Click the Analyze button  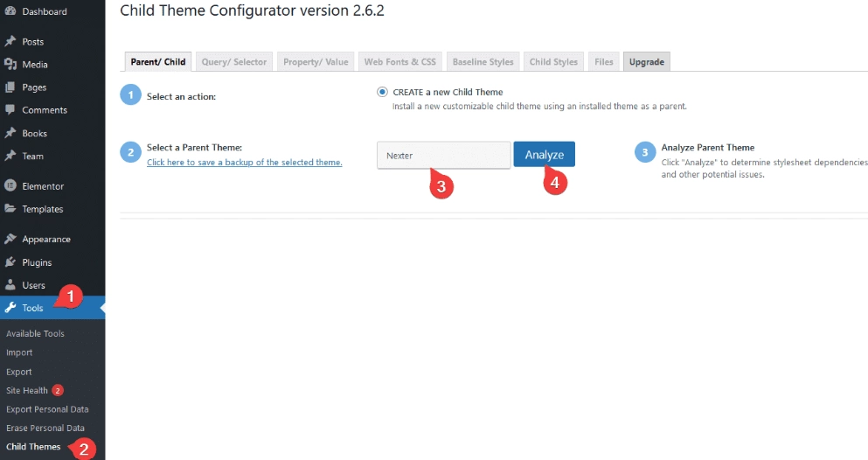tap(545, 155)
